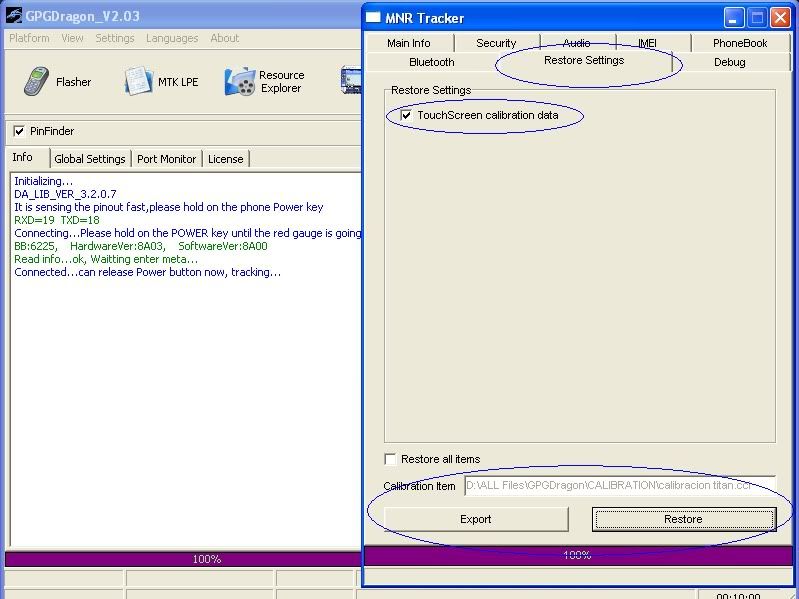
Task: Minimize the MNR Tracker window
Action: [734, 18]
